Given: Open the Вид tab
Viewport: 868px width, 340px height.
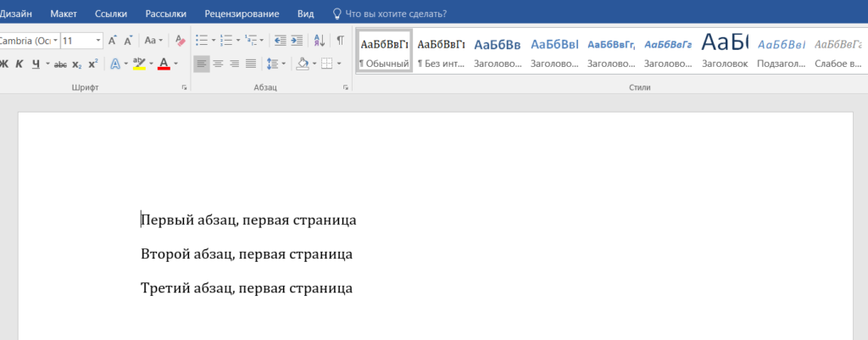Looking at the screenshot, I should point(305,14).
